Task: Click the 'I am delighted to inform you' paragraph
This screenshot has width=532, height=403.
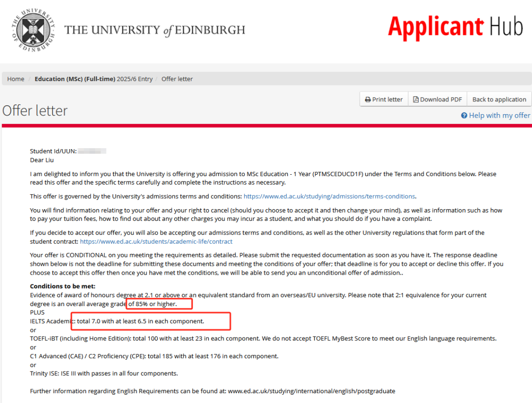Action: 263,178
